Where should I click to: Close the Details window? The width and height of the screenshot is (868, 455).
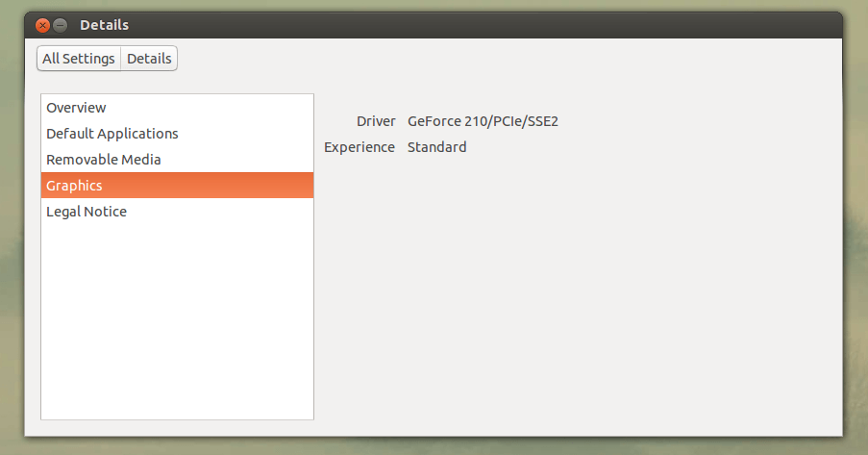click(42, 25)
